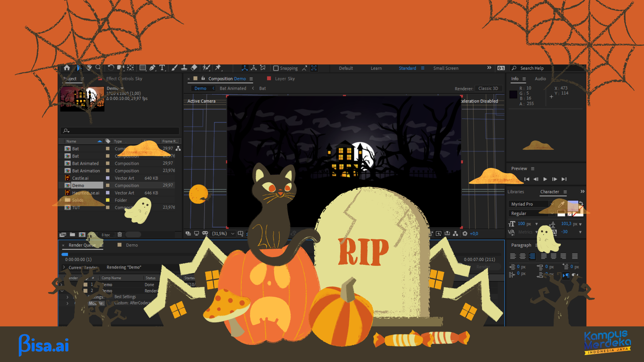Toggle left-to-right text direction button
644x362 pixels.
[x=566, y=276]
